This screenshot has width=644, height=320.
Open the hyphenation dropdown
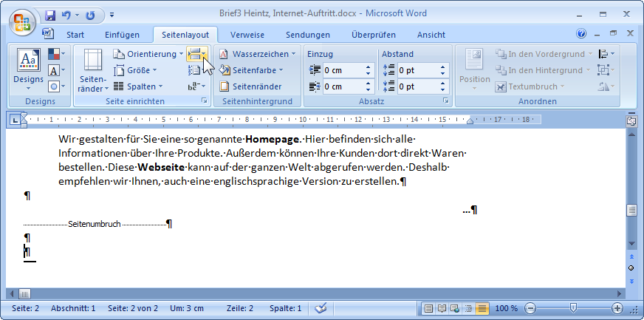pos(197,86)
